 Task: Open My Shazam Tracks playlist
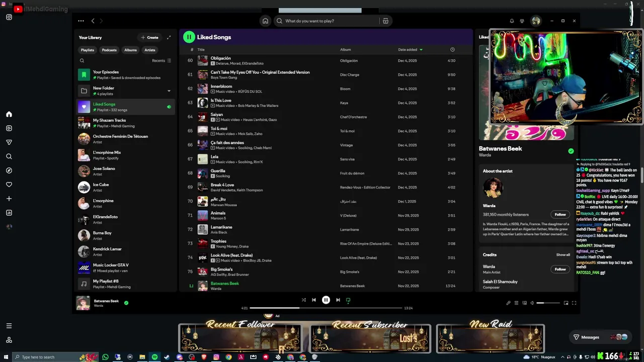126,123
